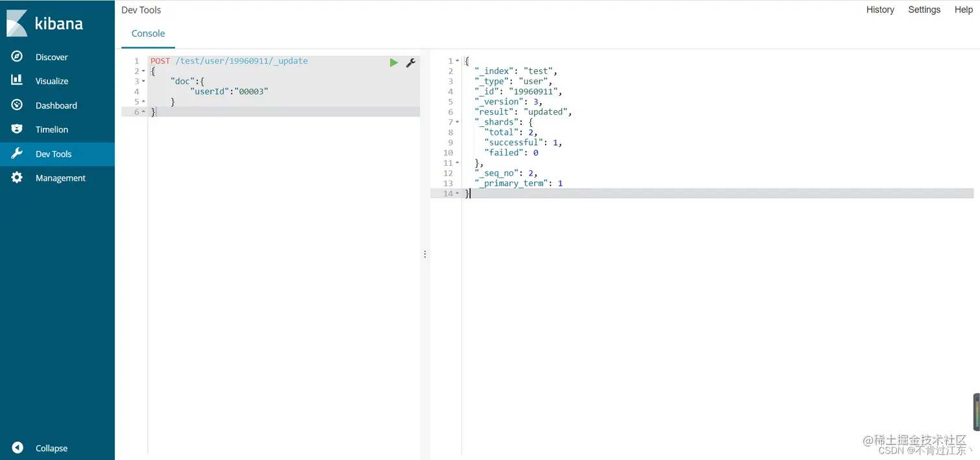Run request with green play button

point(393,63)
